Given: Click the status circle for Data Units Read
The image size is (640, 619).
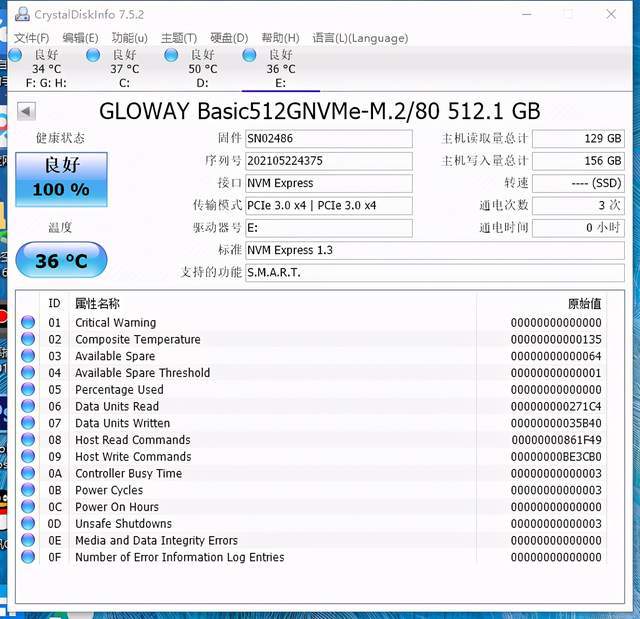Looking at the screenshot, I should point(28,406).
